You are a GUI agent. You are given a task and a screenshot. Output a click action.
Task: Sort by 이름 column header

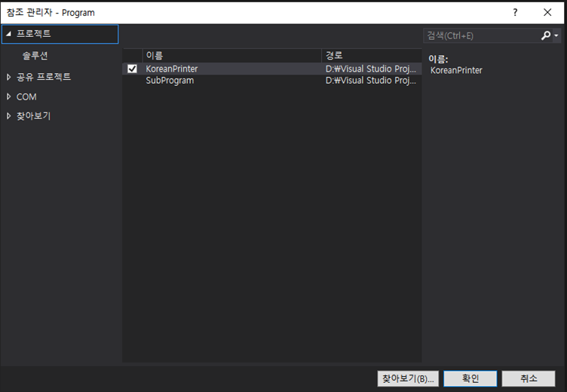point(231,56)
